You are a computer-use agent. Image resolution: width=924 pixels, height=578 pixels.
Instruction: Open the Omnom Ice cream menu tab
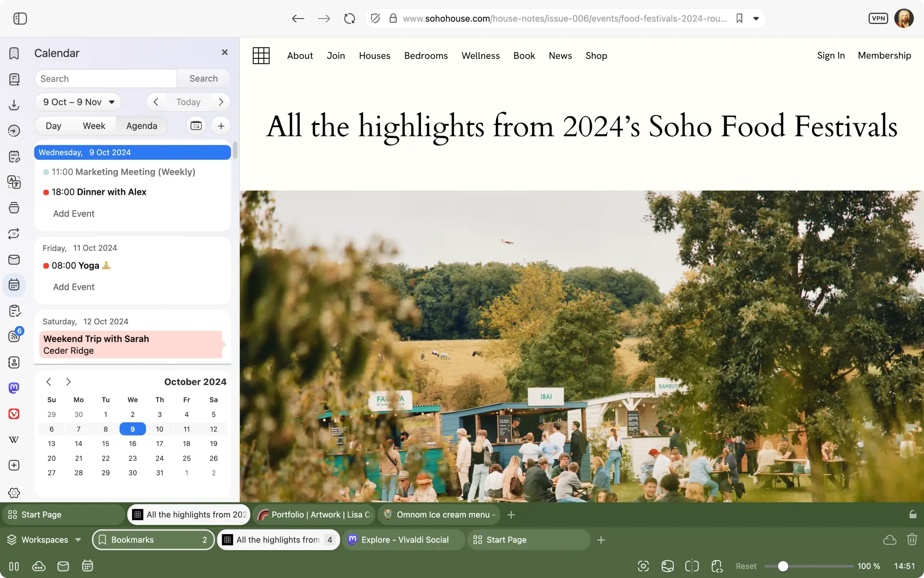click(x=439, y=514)
